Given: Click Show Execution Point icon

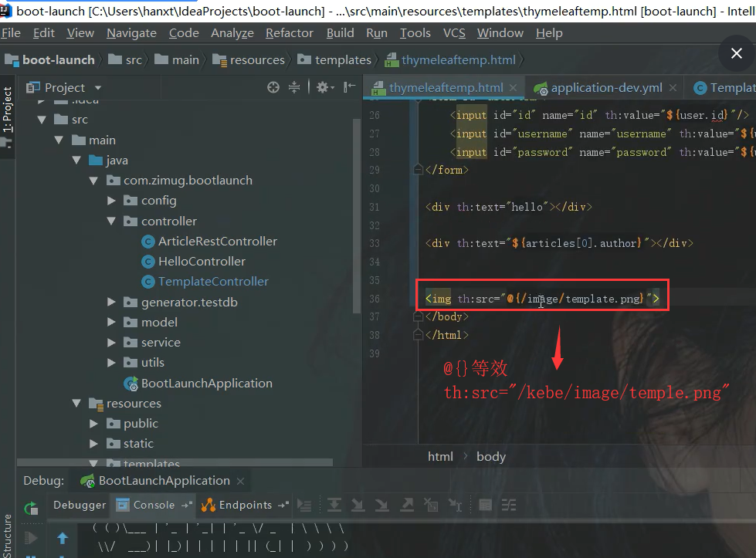Looking at the screenshot, I should pos(304,505).
